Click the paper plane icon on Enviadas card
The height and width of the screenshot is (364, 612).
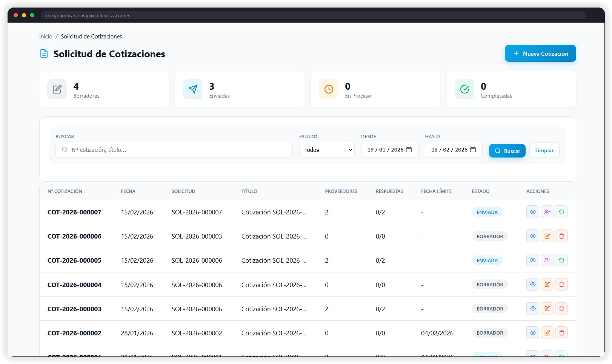[x=193, y=89]
